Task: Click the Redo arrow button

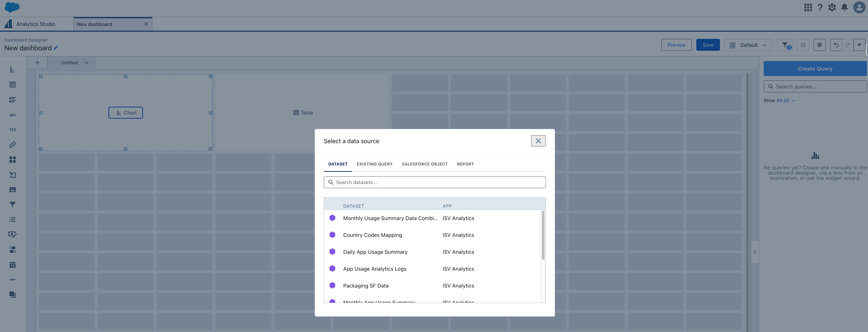Action: [x=847, y=45]
